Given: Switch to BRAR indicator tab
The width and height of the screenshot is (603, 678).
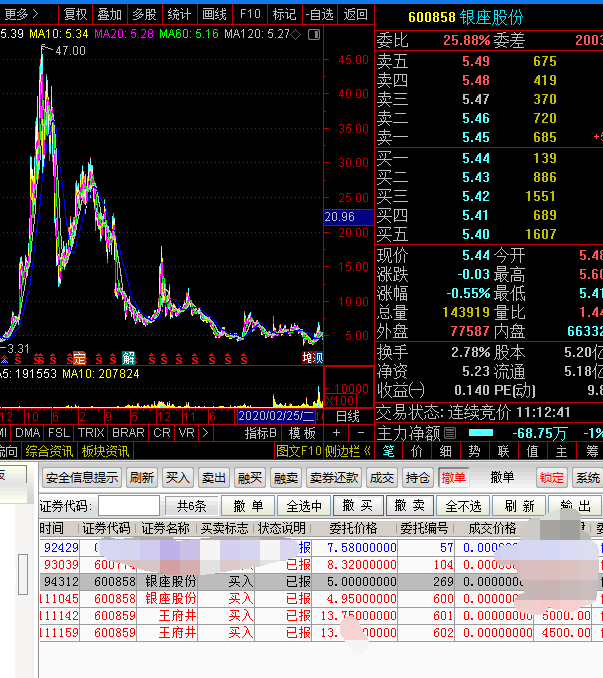Looking at the screenshot, I should tap(128, 432).
